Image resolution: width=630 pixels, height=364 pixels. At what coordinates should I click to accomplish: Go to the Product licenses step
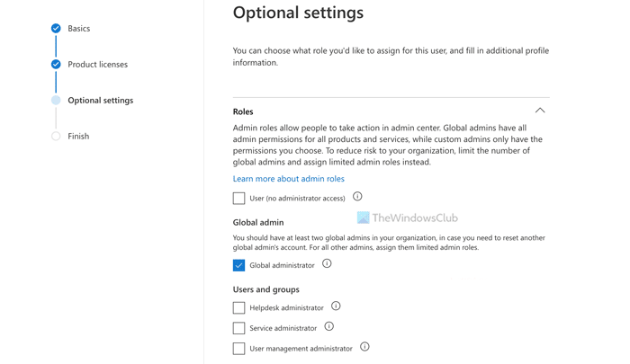click(x=97, y=65)
